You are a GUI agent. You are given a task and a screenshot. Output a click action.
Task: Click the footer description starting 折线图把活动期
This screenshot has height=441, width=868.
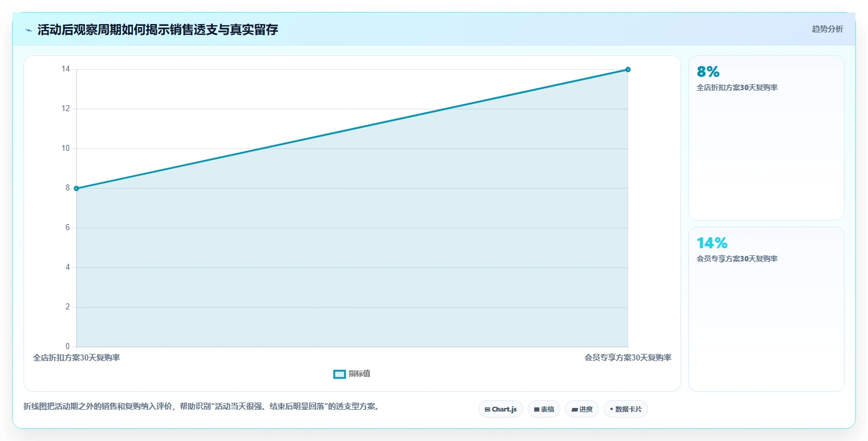201,407
